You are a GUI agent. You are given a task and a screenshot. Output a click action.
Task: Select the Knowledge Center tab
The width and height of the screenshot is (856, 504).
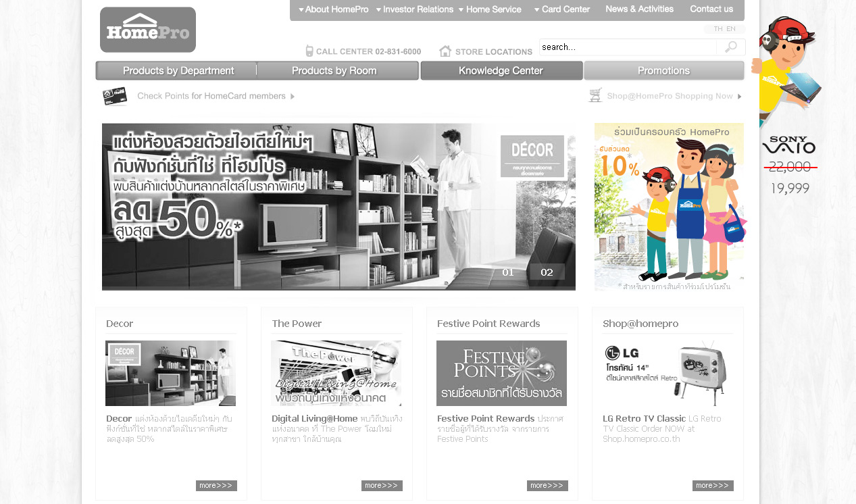coord(501,70)
